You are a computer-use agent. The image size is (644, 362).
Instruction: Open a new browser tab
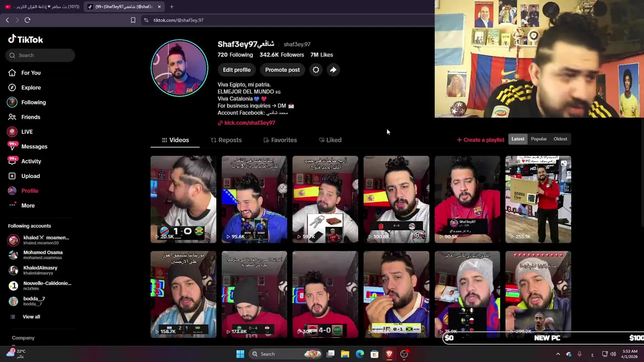point(172,7)
